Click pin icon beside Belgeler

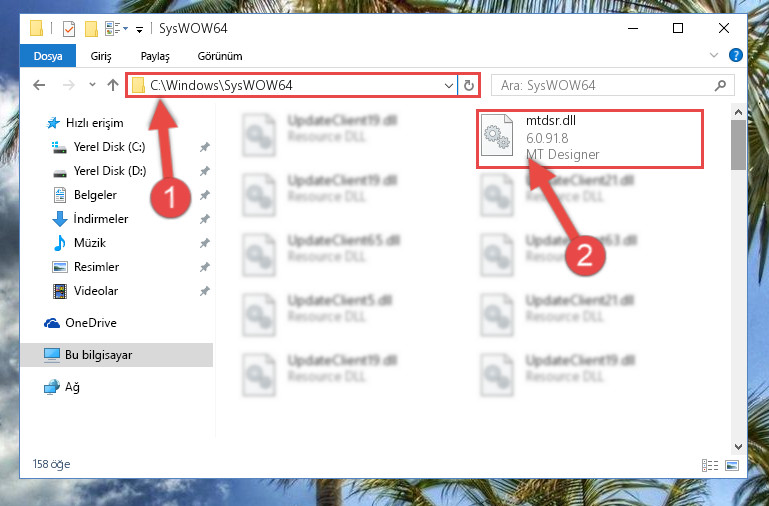[x=205, y=195]
